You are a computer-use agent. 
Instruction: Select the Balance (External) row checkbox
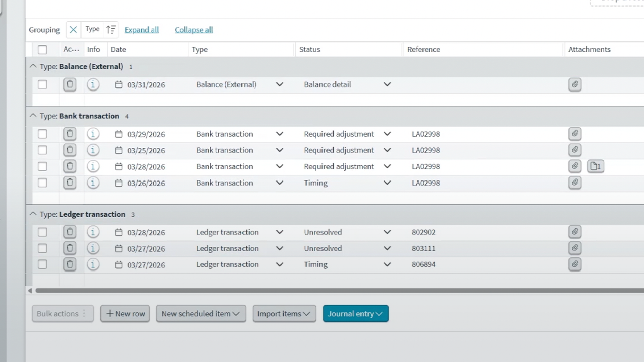(x=42, y=84)
